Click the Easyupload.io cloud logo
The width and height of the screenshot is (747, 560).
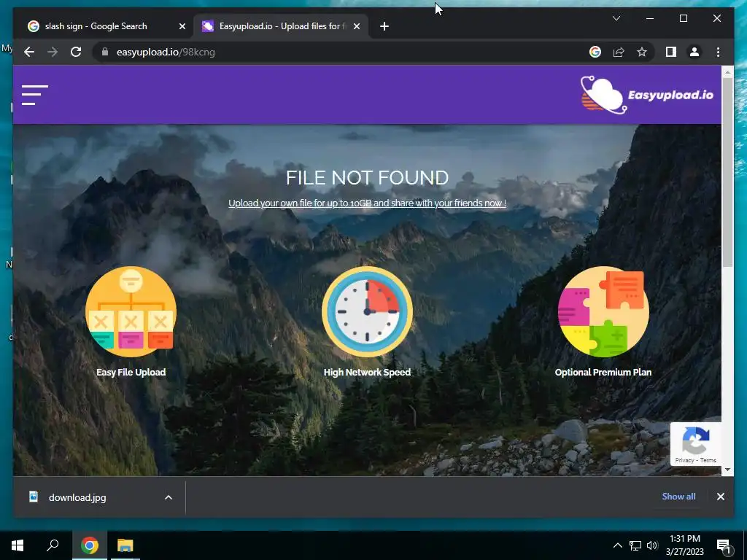click(x=646, y=95)
